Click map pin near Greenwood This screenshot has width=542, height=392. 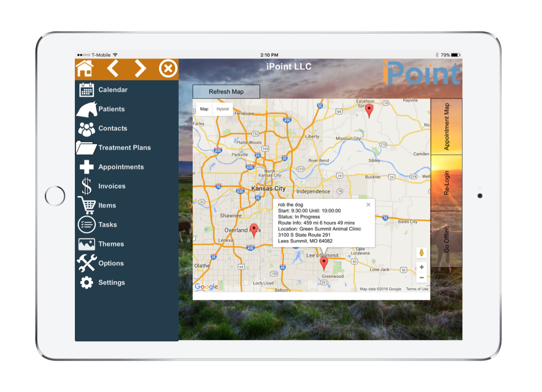[324, 264]
